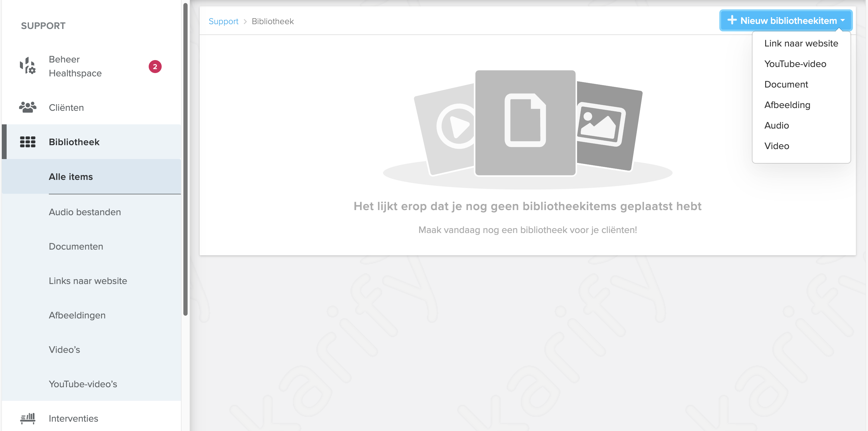Go to Interventies in the sidebar
The width and height of the screenshot is (868, 431).
click(91, 419)
